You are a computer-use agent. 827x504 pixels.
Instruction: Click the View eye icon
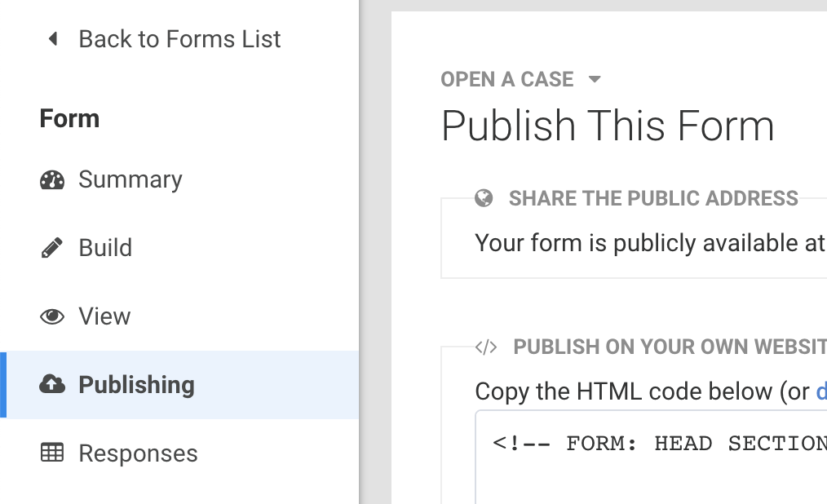pos(52,316)
